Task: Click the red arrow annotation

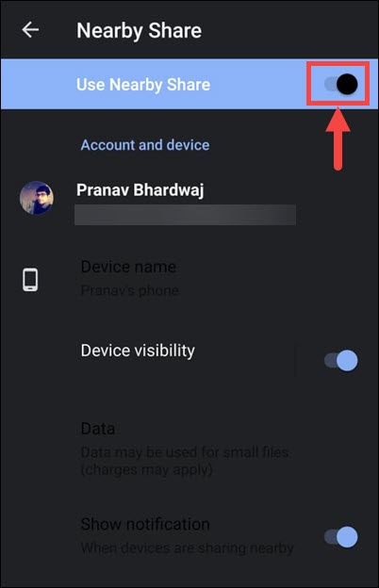Action: point(338,139)
